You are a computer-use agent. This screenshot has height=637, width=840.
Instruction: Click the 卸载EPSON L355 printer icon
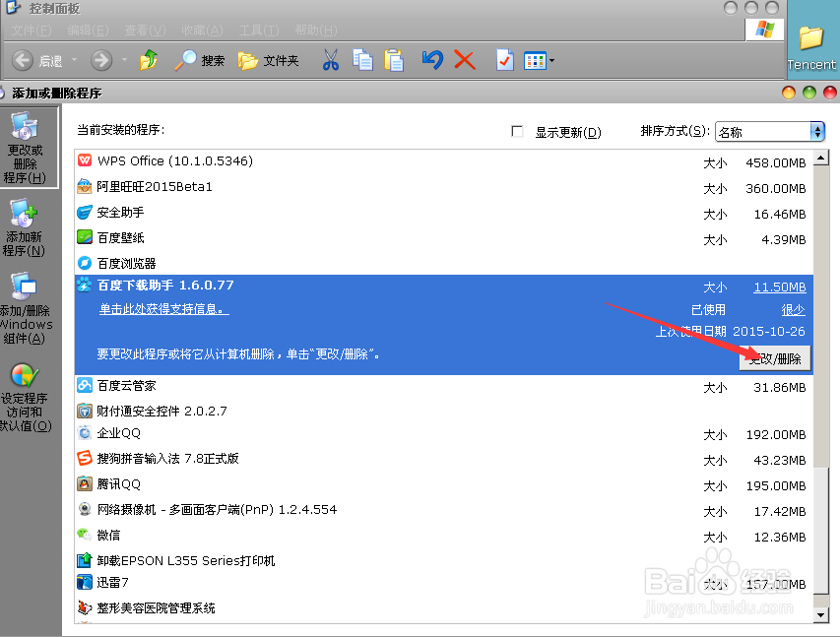(x=85, y=560)
